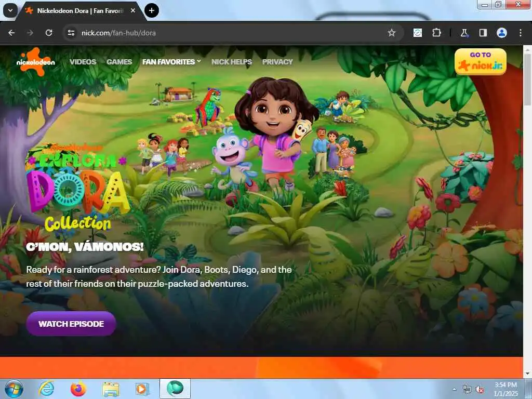Click the taskbar clock showing 3:54 PM

506,389
